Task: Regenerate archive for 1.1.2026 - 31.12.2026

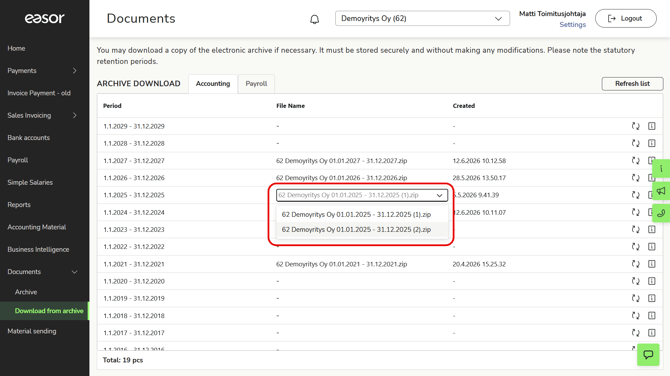Action: [635, 178]
